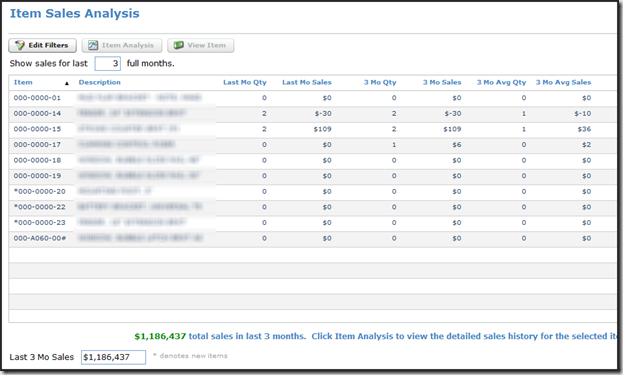This screenshot has height=375, width=623.
Task: Sort by Last Mo Sales column
Action: tap(307, 82)
